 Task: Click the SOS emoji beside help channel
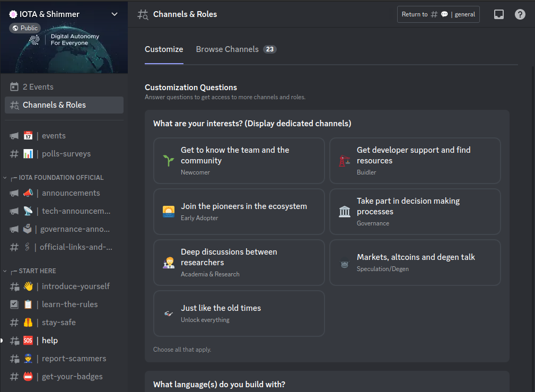point(29,340)
